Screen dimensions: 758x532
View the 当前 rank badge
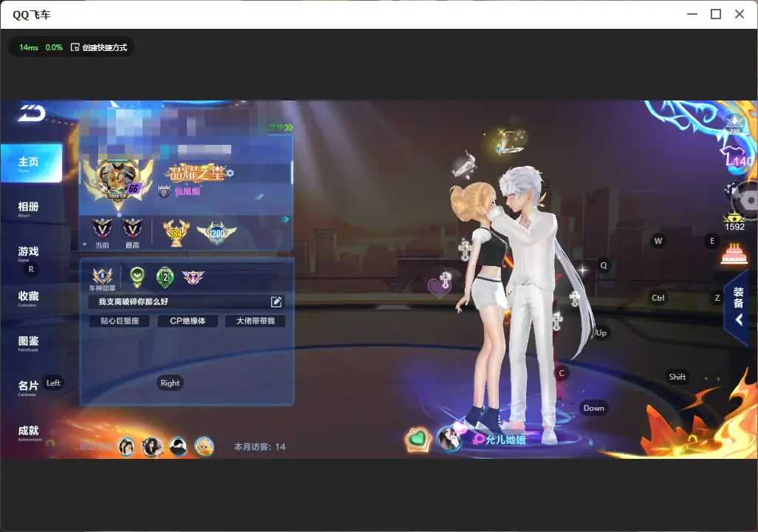click(x=102, y=229)
